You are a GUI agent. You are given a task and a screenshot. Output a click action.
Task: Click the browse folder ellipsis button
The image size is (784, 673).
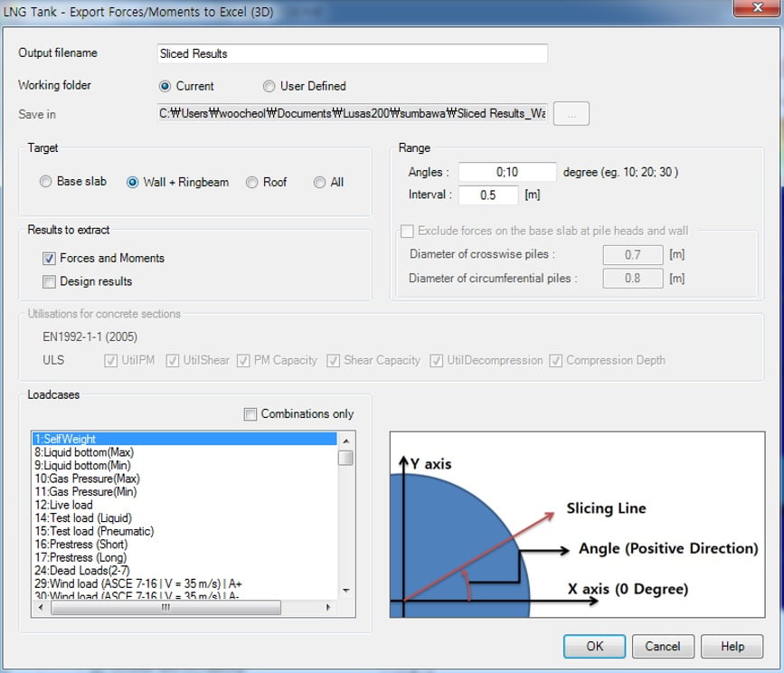pos(571,114)
